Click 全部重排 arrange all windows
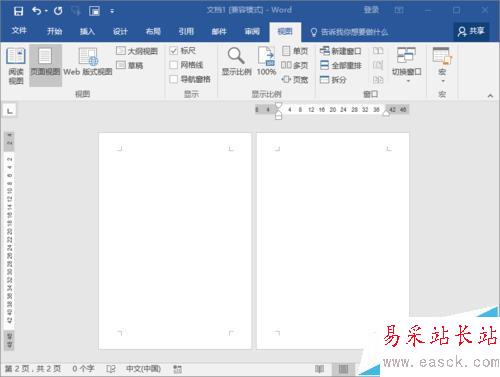The image size is (500, 377). click(341, 65)
